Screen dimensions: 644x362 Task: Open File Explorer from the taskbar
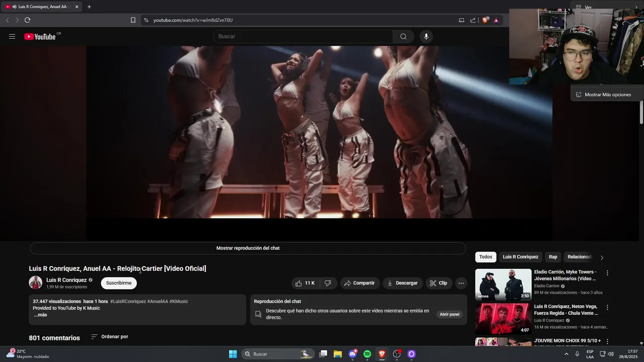[338, 354]
